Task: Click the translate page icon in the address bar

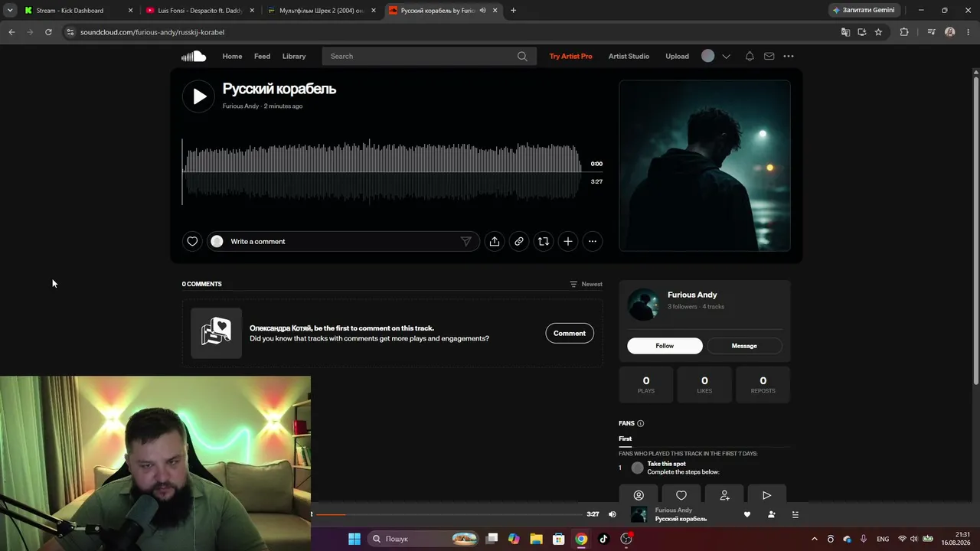Action: click(x=845, y=32)
